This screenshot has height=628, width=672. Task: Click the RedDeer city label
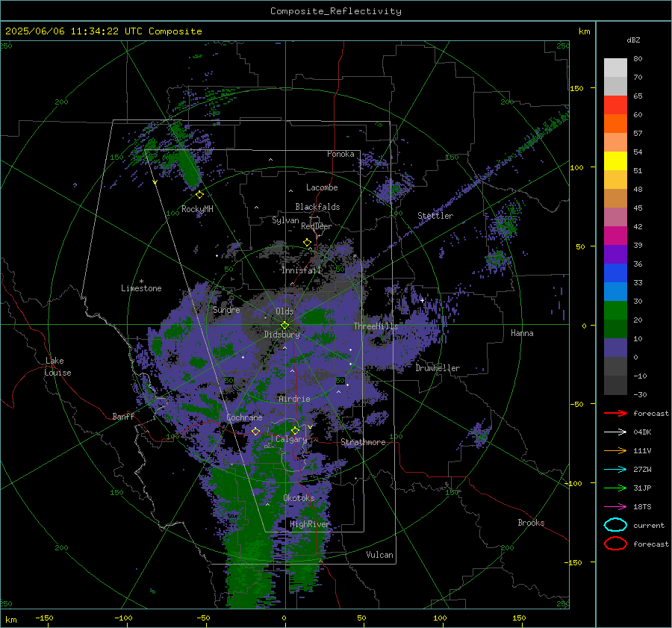(x=317, y=226)
